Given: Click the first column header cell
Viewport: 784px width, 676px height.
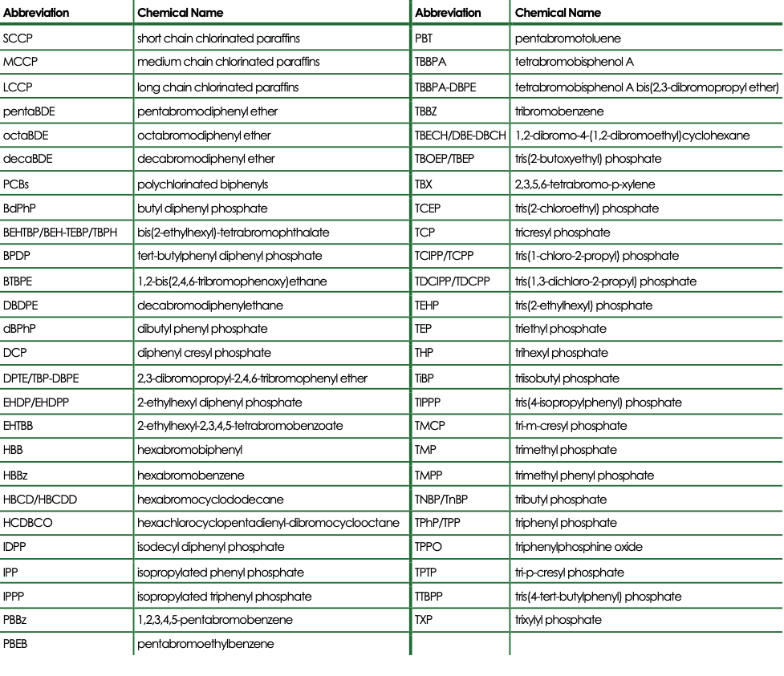Looking at the screenshot, I should tap(66, 11).
